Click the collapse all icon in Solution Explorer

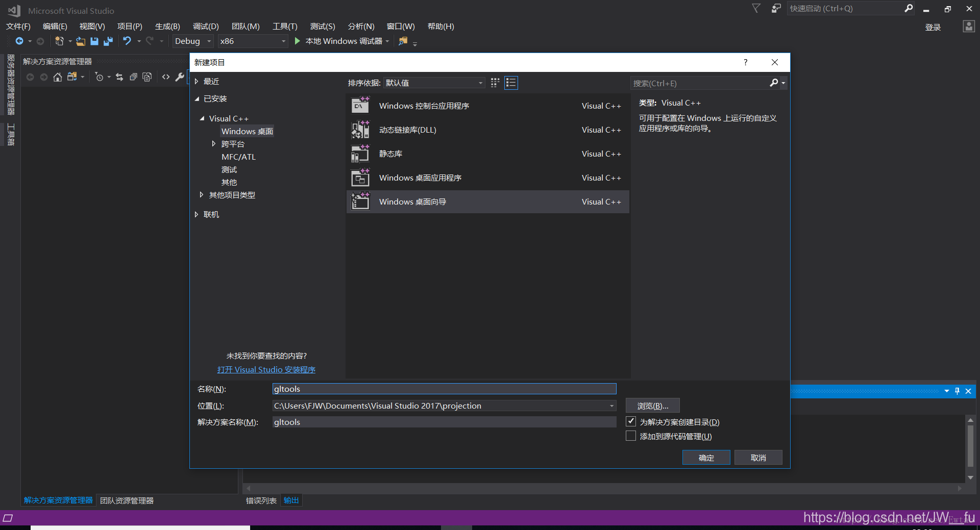point(133,77)
